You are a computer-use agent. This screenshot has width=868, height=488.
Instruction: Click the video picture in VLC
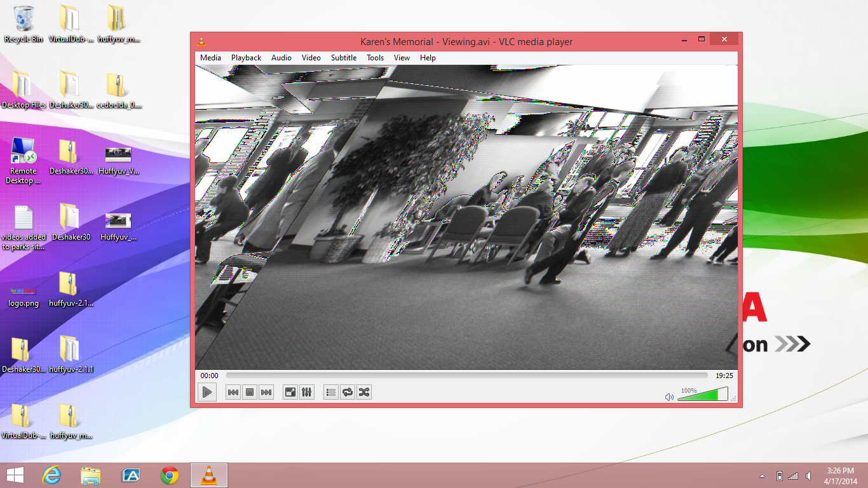[x=466, y=217]
